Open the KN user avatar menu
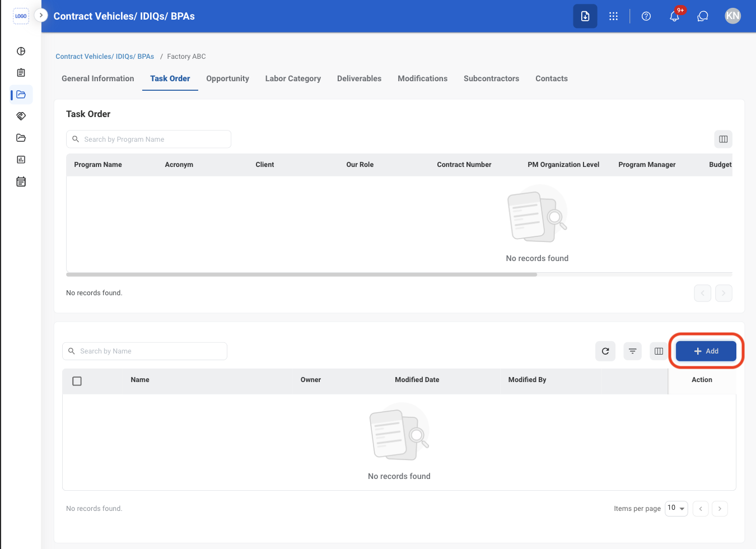This screenshot has width=756, height=549. 732,16
